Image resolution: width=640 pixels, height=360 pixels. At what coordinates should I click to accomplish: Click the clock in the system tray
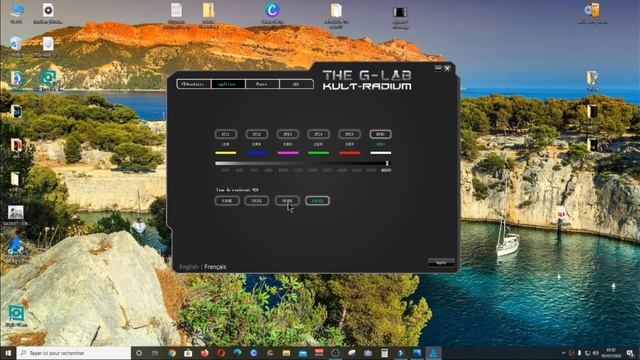tap(611, 353)
